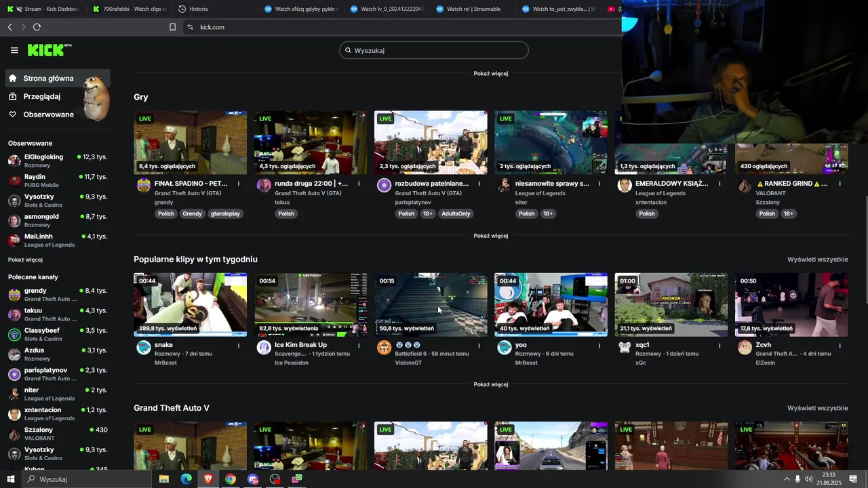Click the bookmark icon in address bar
The height and width of the screenshot is (488, 868).
tap(172, 27)
